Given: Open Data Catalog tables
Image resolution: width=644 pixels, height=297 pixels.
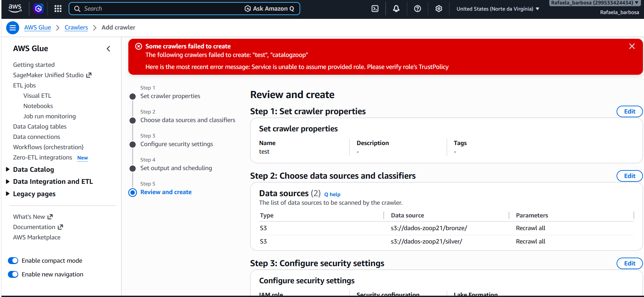Looking at the screenshot, I should coord(40,127).
